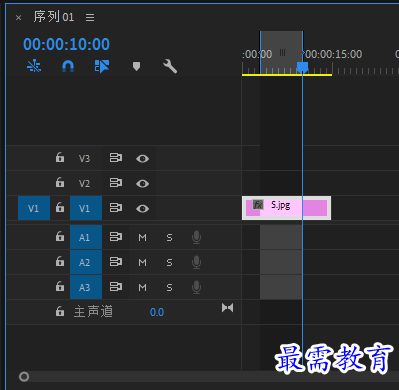Target track V2 label

click(85, 183)
